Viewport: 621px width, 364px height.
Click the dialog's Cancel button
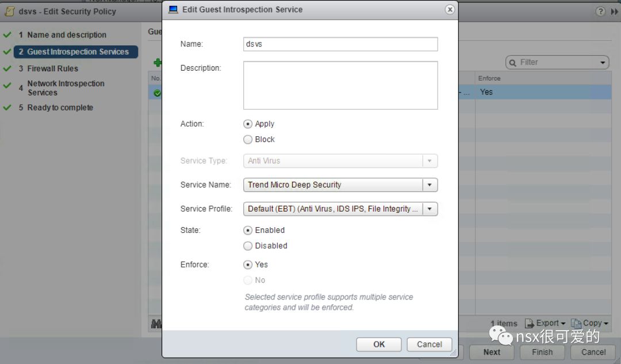pyautogui.click(x=430, y=344)
